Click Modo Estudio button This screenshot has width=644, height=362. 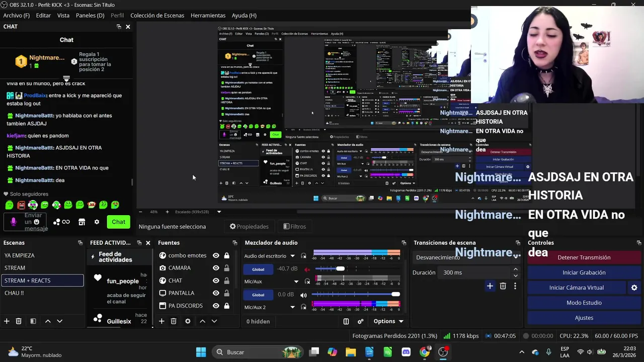click(584, 303)
